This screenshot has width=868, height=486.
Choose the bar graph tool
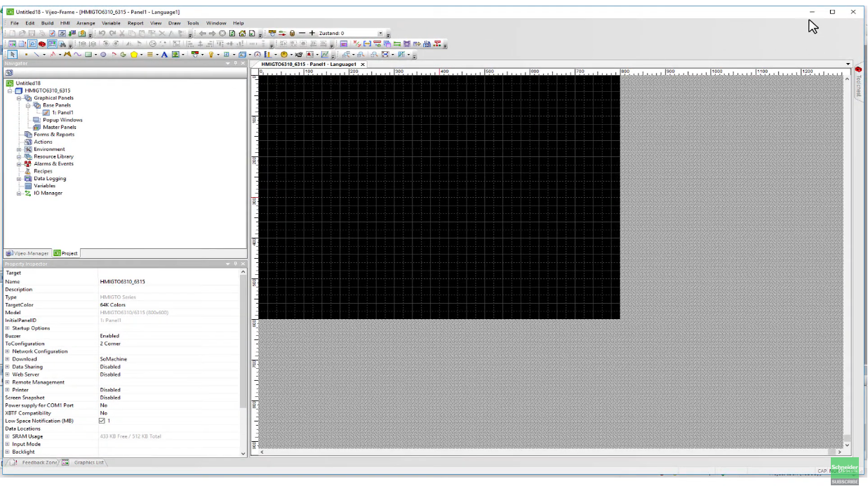click(x=267, y=54)
